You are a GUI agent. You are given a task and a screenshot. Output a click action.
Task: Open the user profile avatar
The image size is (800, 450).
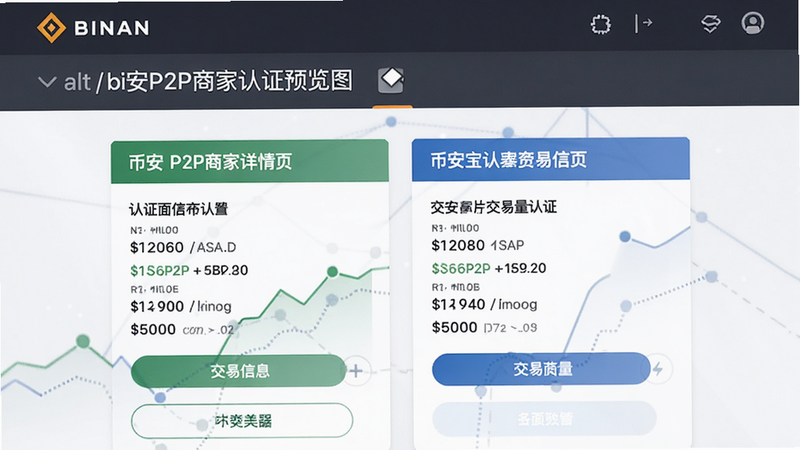pos(753,23)
